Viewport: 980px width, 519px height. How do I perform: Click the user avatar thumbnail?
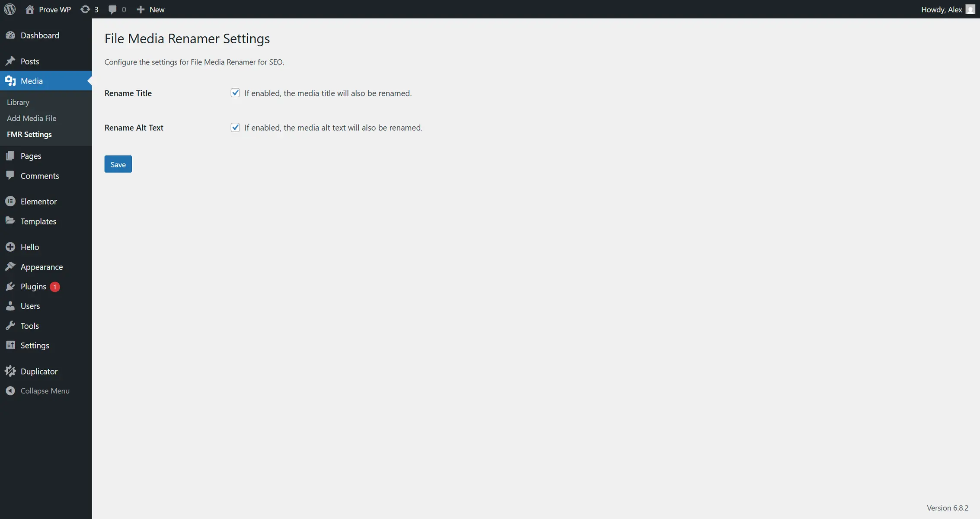coord(970,9)
